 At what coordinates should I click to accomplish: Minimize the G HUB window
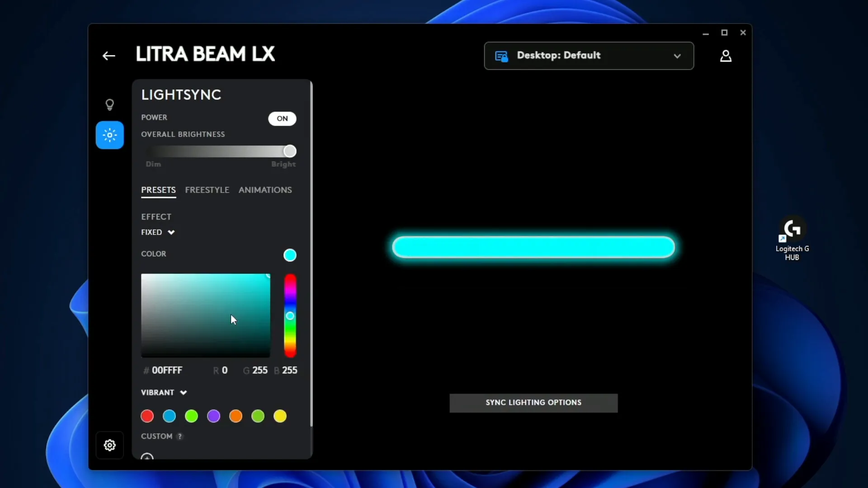point(706,33)
